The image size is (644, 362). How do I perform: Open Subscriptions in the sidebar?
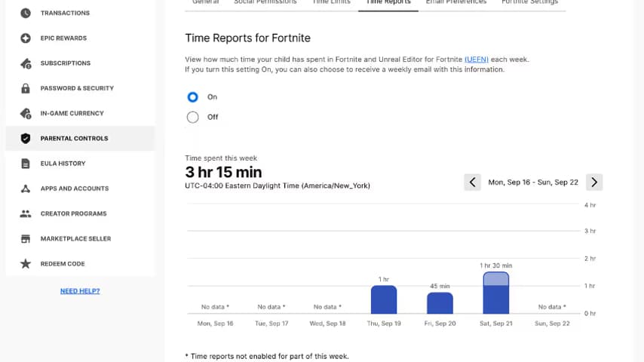(81, 63)
